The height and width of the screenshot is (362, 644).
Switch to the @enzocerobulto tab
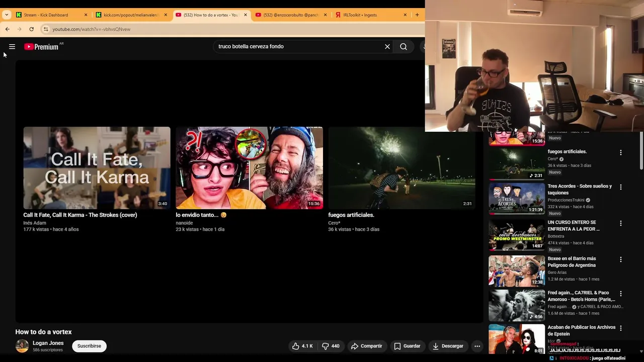(x=290, y=15)
